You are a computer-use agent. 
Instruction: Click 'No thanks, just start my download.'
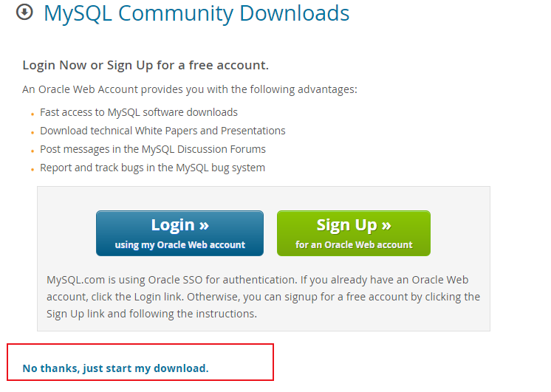click(x=115, y=368)
